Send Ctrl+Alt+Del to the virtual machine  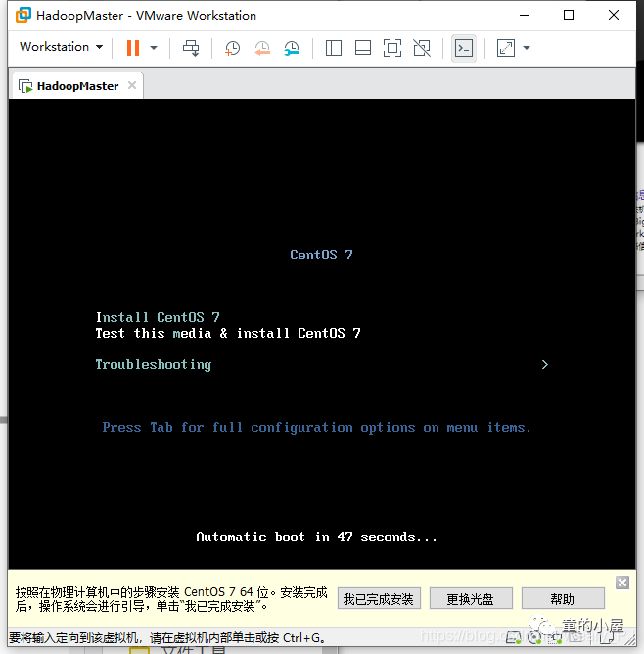point(191,48)
